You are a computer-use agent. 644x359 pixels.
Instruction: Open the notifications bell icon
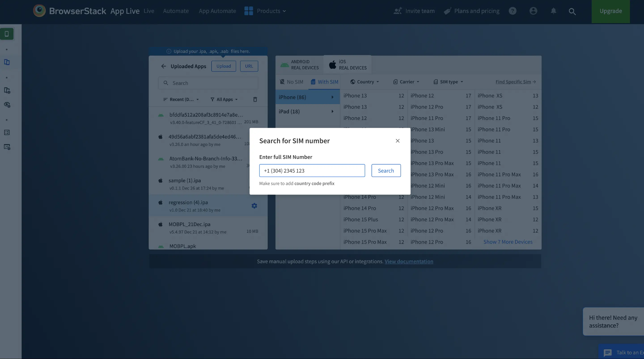coord(553,11)
